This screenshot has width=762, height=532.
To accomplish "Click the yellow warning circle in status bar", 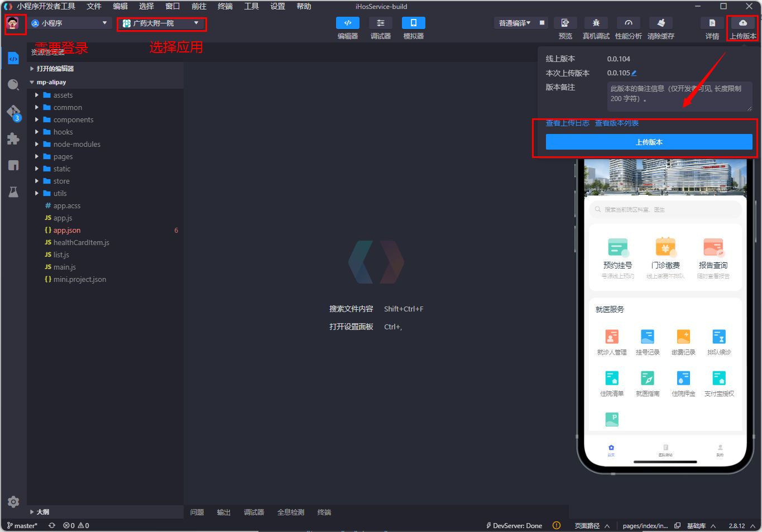I will point(557,525).
